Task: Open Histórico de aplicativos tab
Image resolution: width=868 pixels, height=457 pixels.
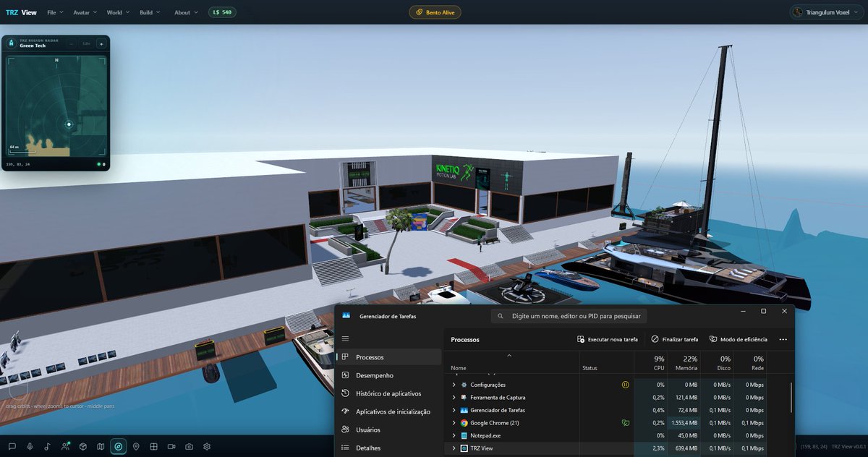Action: tap(389, 393)
